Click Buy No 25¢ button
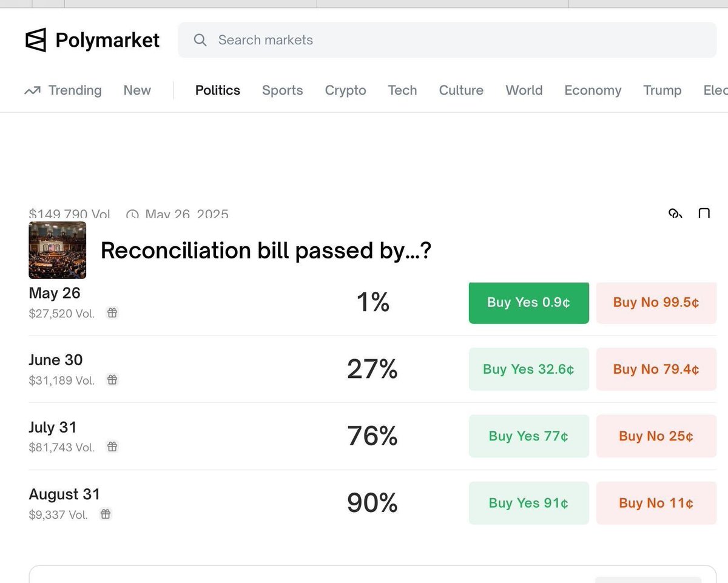 656,436
